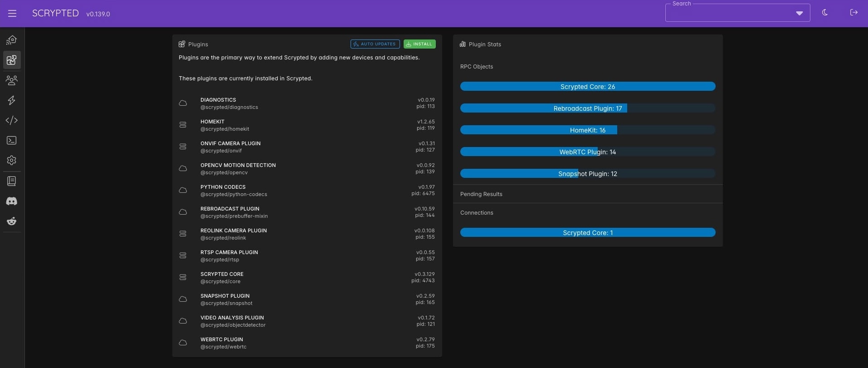Click the SCRYPTED title in header
This screenshot has width=868, height=368.
point(55,13)
